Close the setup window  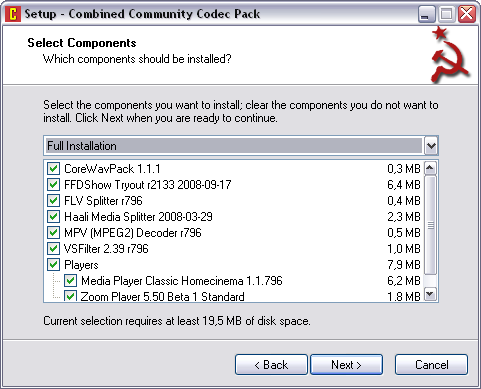point(467,14)
